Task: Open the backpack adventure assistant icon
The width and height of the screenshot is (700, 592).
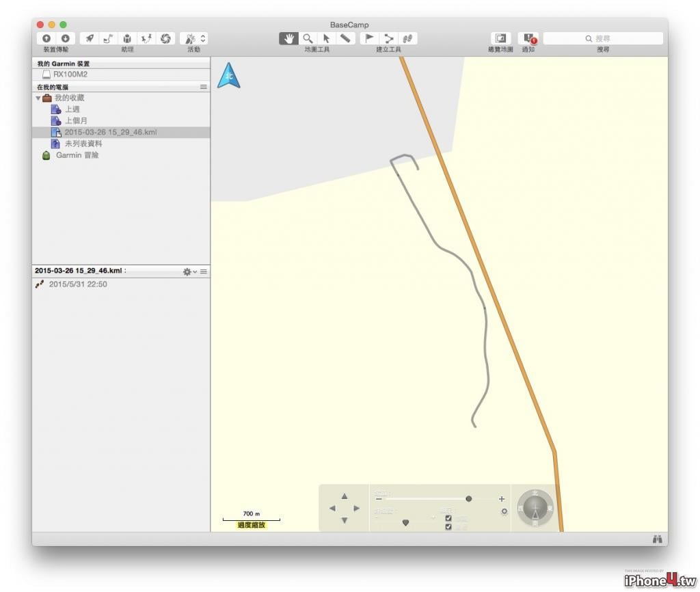Action: pos(127,38)
